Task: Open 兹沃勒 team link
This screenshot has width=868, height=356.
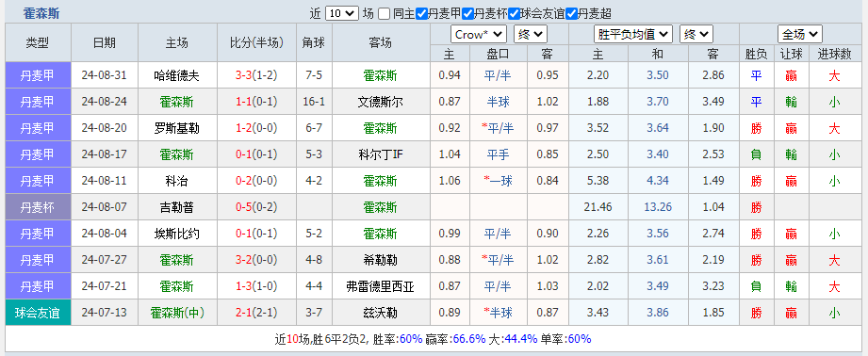Action: point(381,314)
